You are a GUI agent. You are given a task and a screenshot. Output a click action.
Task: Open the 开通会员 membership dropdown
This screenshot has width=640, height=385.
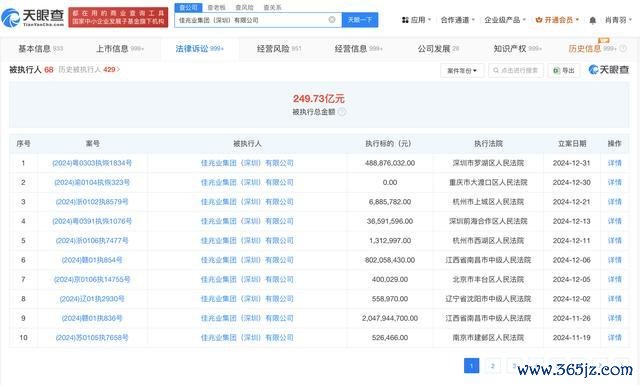pyautogui.click(x=557, y=20)
